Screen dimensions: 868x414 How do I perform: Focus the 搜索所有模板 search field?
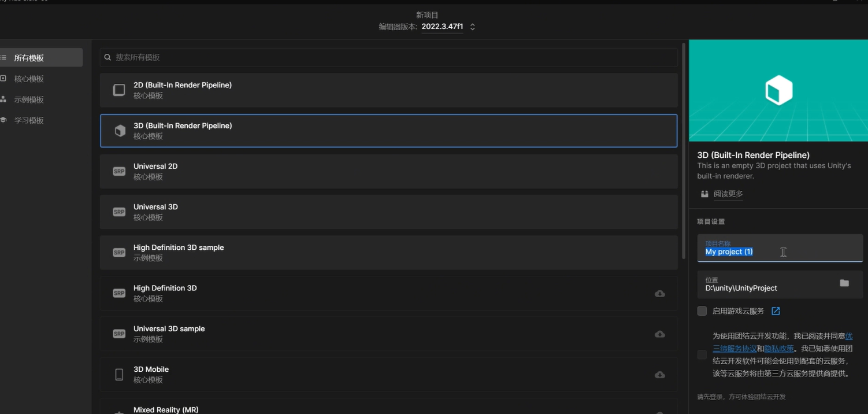(388, 57)
